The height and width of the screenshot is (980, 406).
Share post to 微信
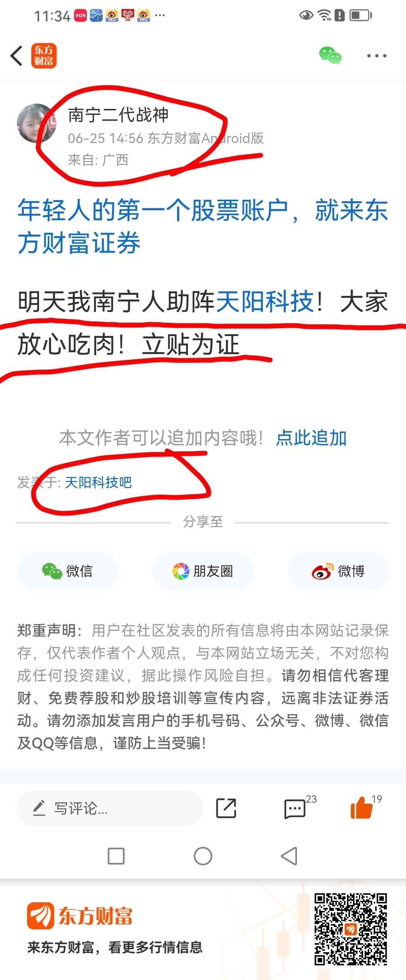click(67, 571)
